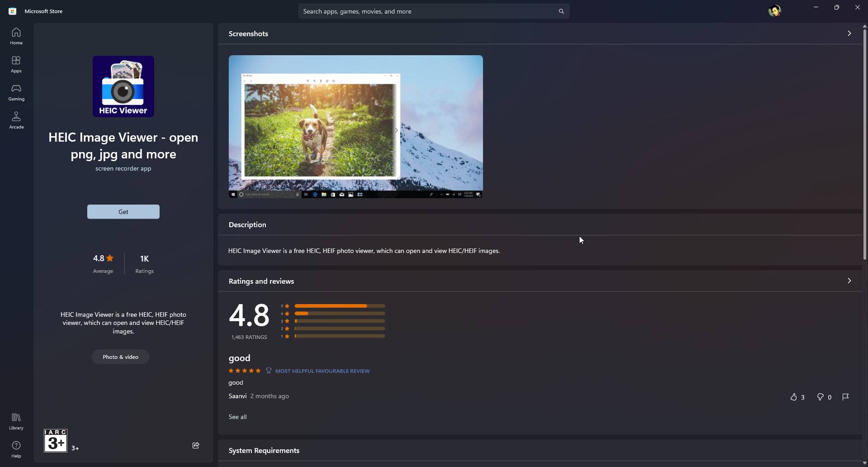Open the Help page
868x467 pixels.
pyautogui.click(x=16, y=449)
